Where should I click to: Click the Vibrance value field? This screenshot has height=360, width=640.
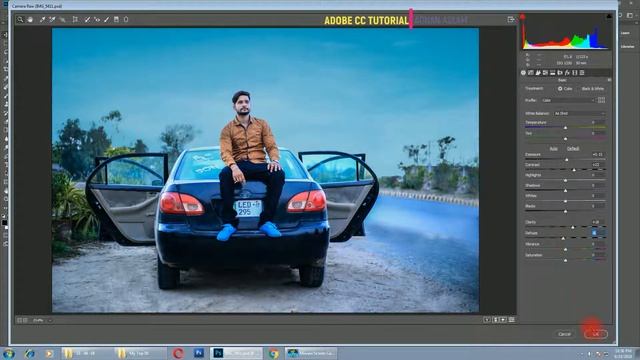[x=598, y=244]
